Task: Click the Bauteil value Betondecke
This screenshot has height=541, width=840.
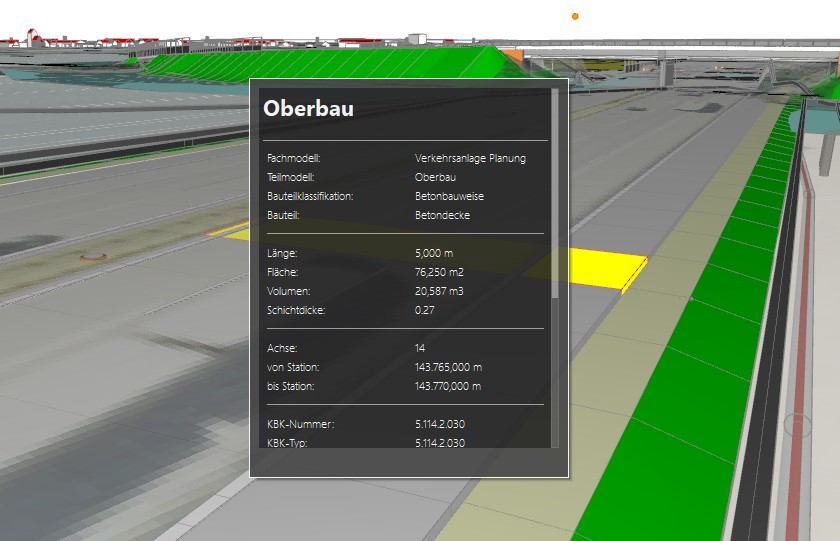Action: tap(442, 215)
